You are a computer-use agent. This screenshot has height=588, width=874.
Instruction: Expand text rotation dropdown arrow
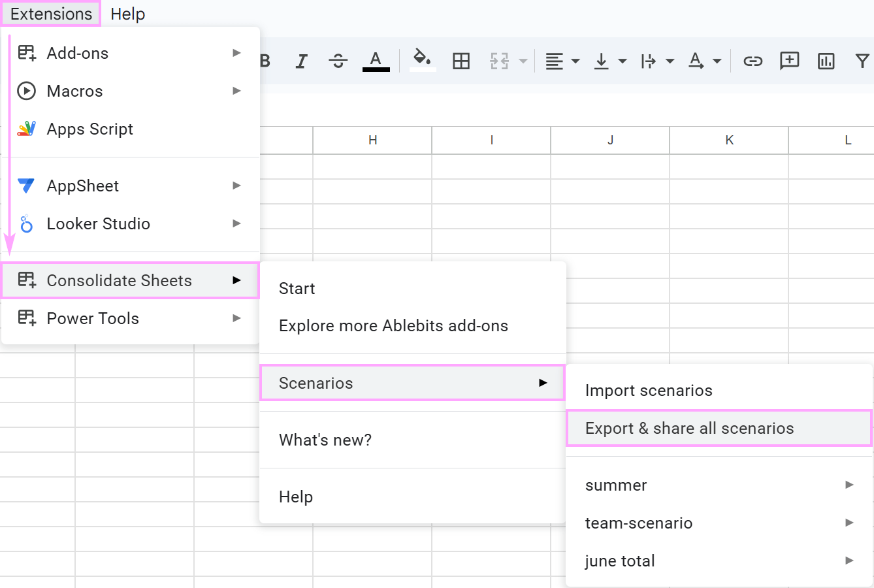(x=717, y=61)
